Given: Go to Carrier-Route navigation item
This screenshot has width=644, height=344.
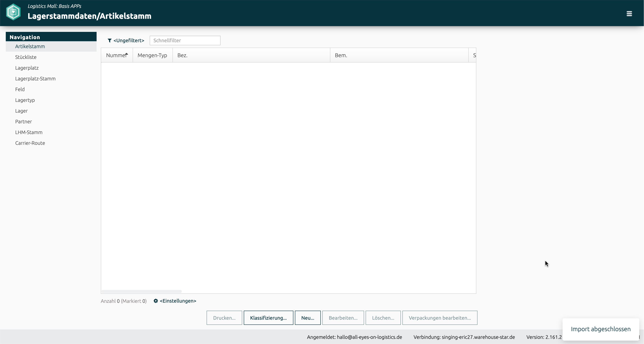Looking at the screenshot, I should (30, 143).
